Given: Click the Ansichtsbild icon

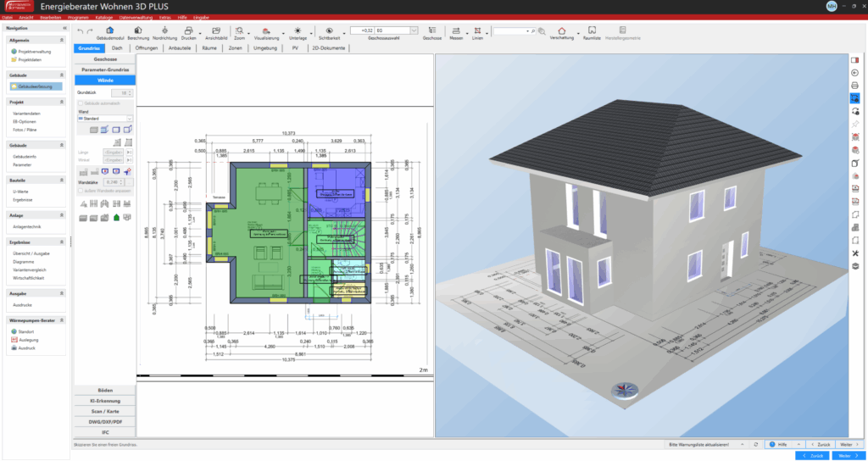Looking at the screenshot, I should click(x=215, y=31).
